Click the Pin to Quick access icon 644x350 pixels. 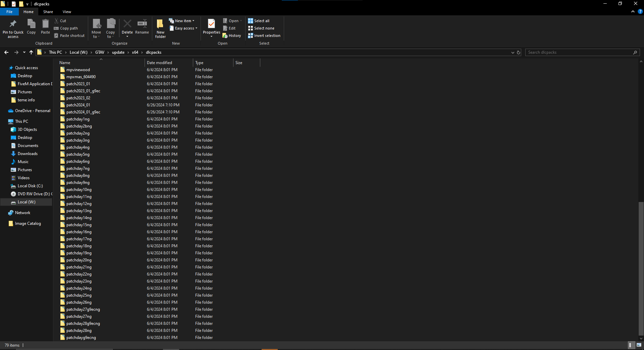pos(13,24)
